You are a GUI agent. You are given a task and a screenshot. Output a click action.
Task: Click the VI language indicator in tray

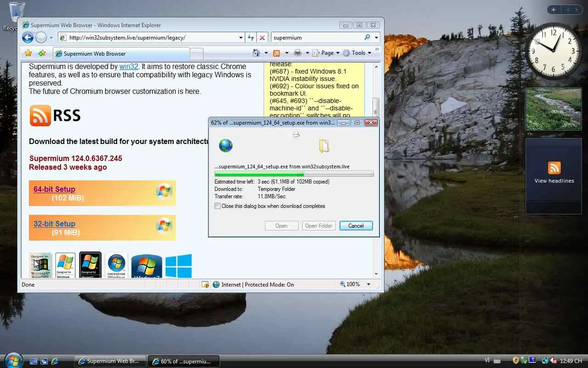487,361
